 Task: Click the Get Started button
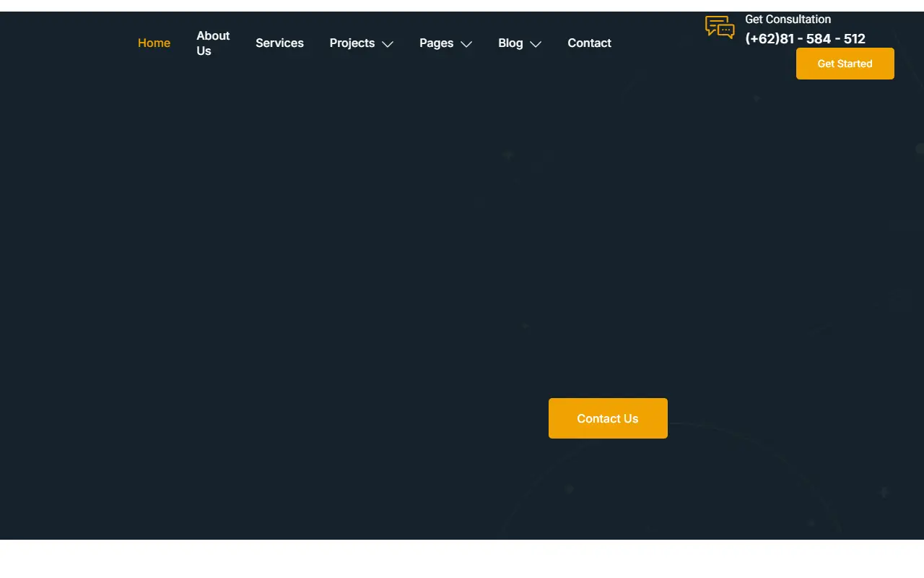[845, 64]
